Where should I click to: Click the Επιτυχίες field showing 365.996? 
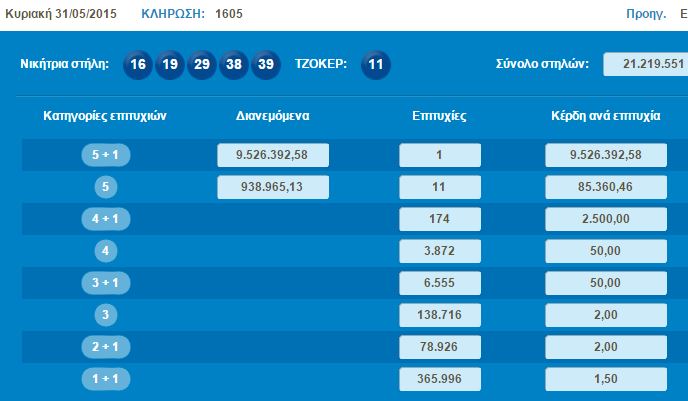(440, 379)
